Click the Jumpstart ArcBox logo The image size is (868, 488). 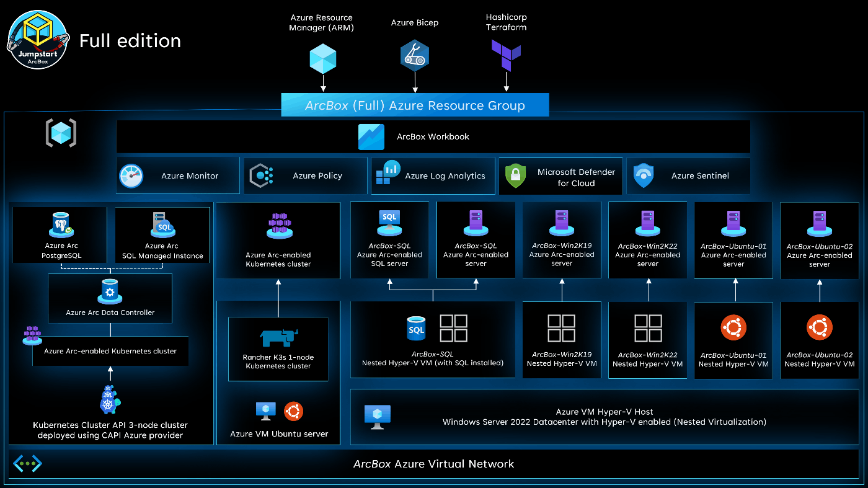(38, 41)
